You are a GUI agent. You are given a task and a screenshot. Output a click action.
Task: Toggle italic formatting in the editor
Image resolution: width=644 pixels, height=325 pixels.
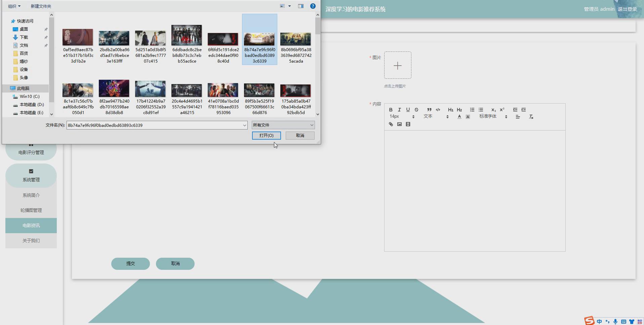(x=399, y=110)
